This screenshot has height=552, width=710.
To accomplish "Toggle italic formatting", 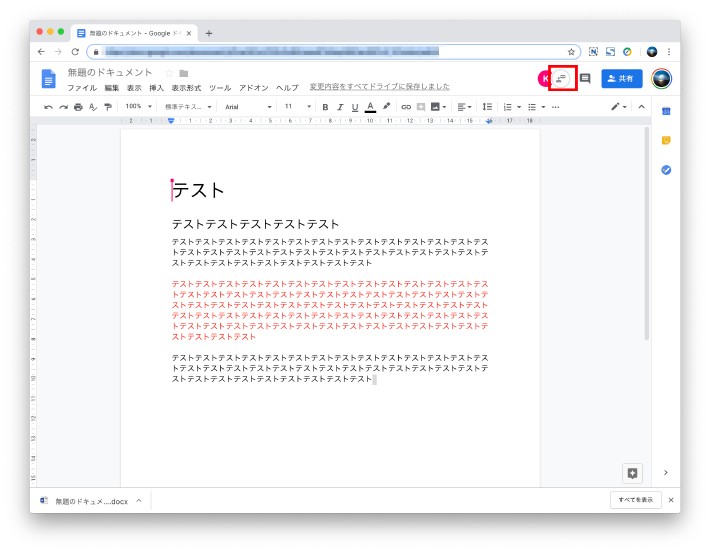I will [340, 107].
